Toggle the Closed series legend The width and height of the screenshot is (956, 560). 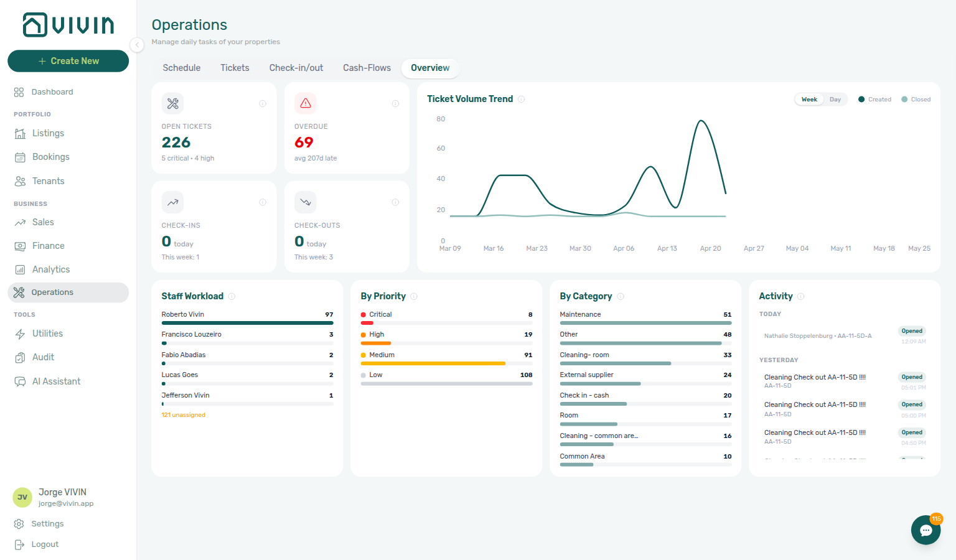[x=916, y=100]
